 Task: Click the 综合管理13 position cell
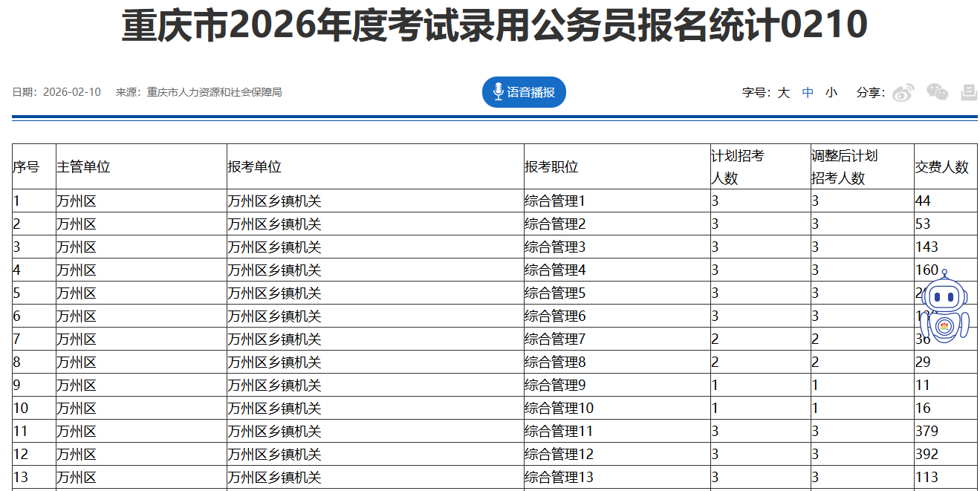point(559,478)
